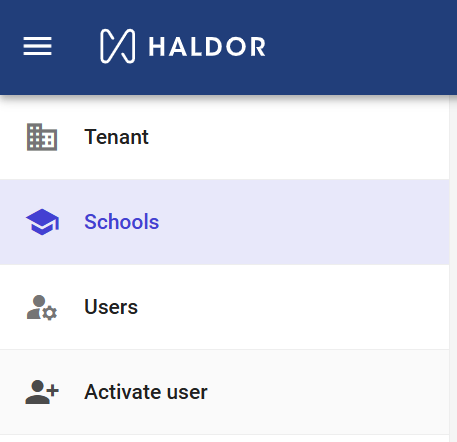This screenshot has width=457, height=442.
Task: Click the purple Schools label
Action: [122, 222]
